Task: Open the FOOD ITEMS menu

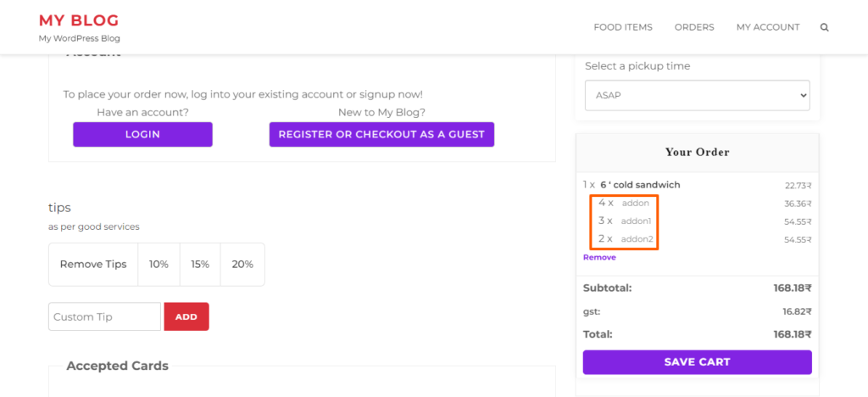Action: pyautogui.click(x=623, y=27)
